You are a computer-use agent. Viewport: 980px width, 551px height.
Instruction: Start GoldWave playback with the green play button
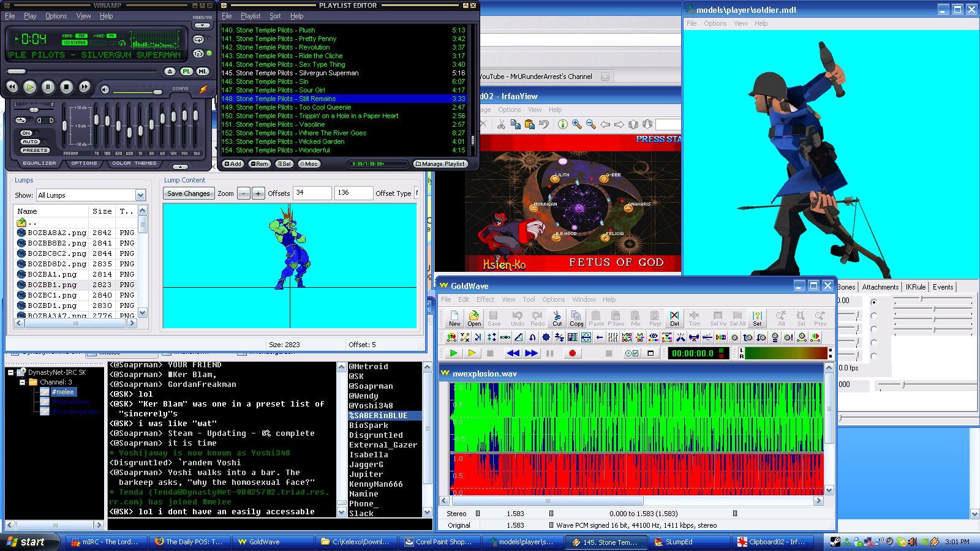[x=453, y=353]
